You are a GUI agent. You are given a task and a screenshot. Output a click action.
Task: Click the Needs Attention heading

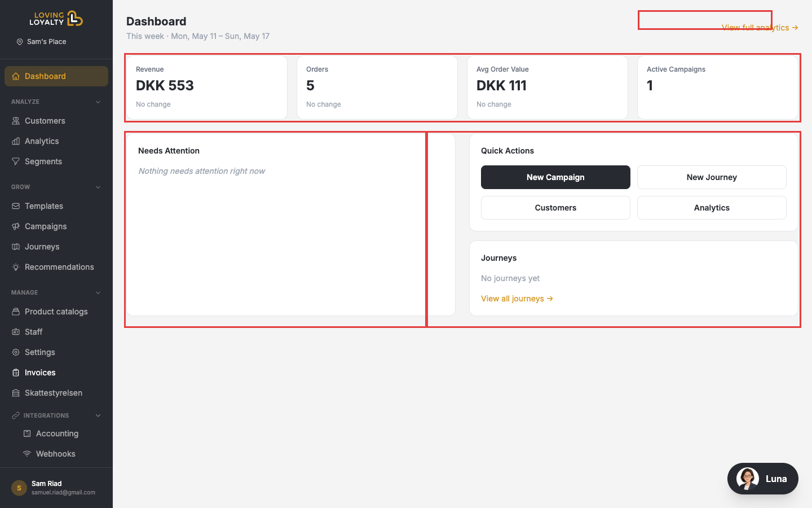pyautogui.click(x=169, y=151)
